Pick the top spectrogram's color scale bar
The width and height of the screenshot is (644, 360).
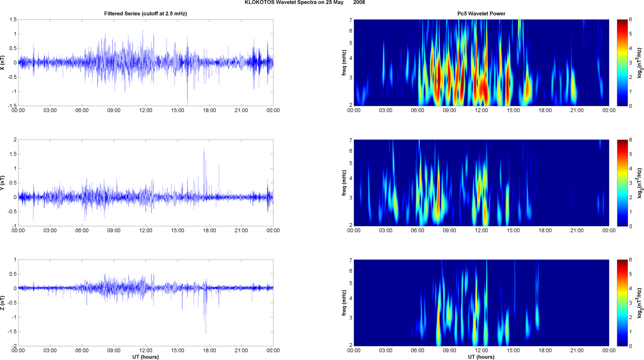coord(622,63)
